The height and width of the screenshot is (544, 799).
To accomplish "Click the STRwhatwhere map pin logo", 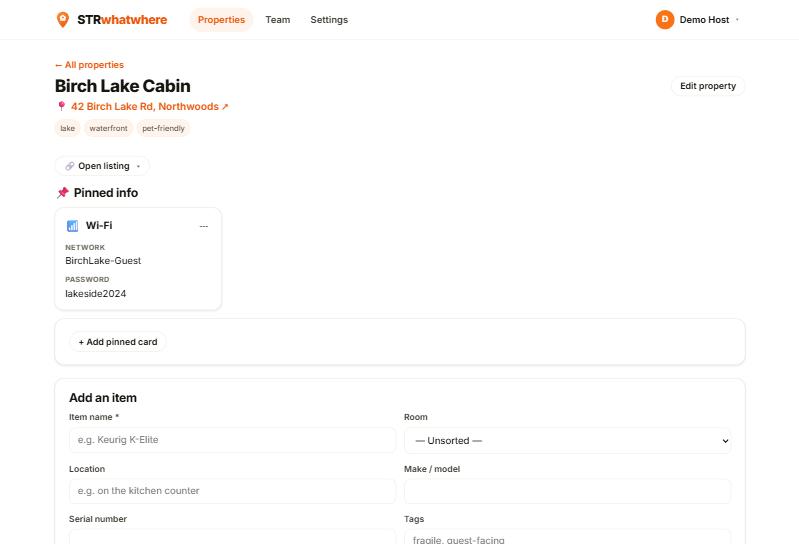I will tap(63, 19).
